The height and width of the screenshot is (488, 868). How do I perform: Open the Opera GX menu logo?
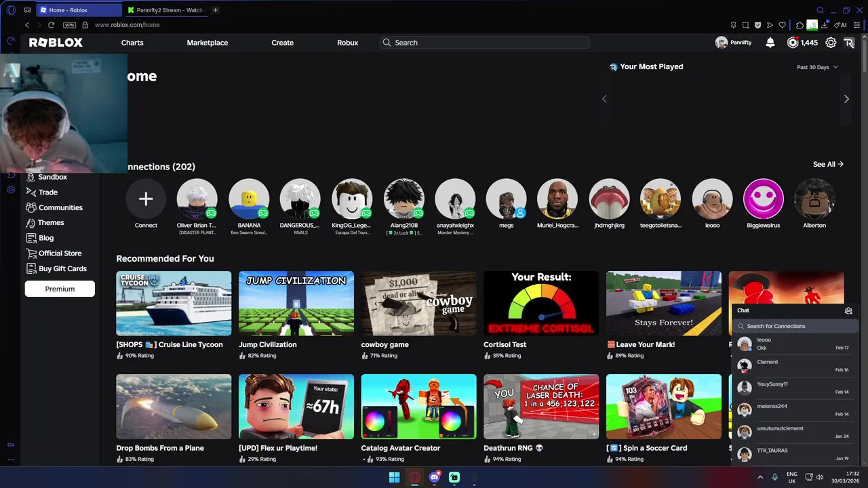(11, 10)
